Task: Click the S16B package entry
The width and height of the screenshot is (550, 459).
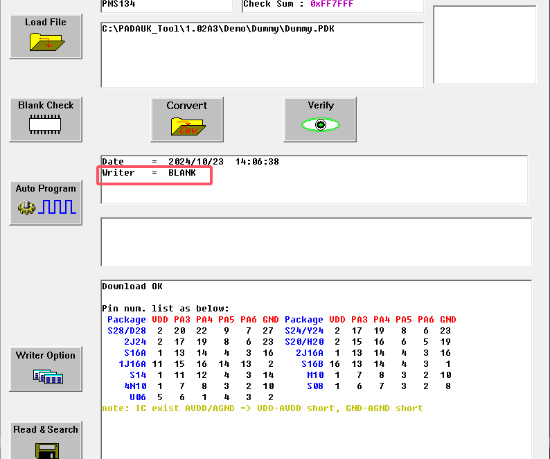Action: (312, 364)
